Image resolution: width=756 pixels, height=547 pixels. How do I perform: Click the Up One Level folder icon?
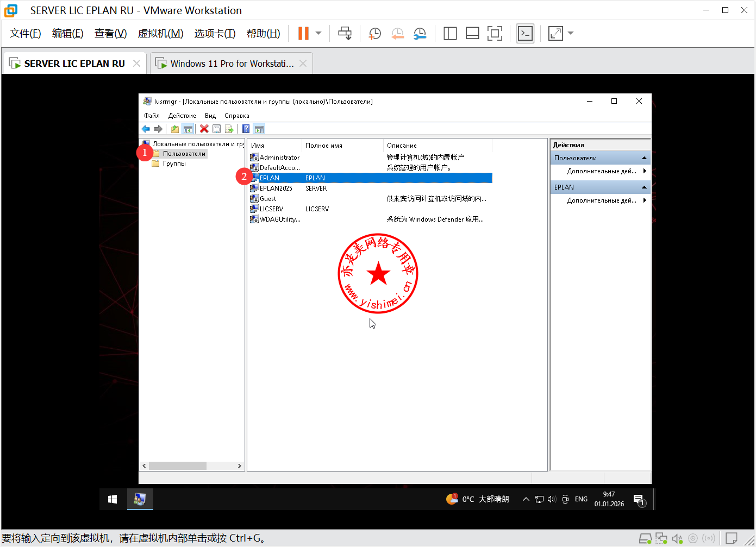point(174,129)
